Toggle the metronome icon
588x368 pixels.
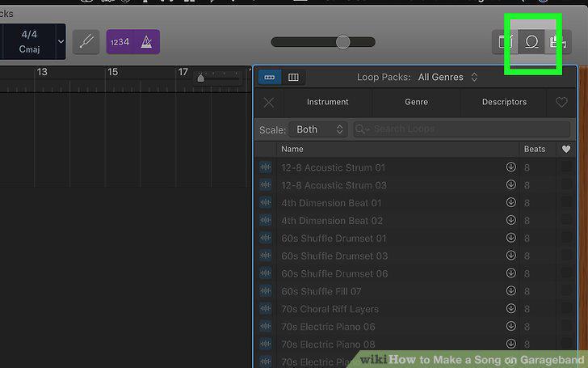(x=147, y=42)
